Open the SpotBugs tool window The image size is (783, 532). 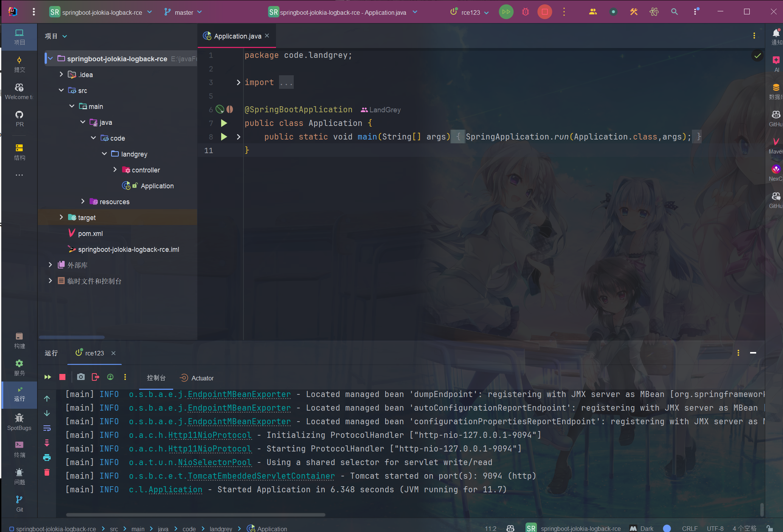(19, 421)
